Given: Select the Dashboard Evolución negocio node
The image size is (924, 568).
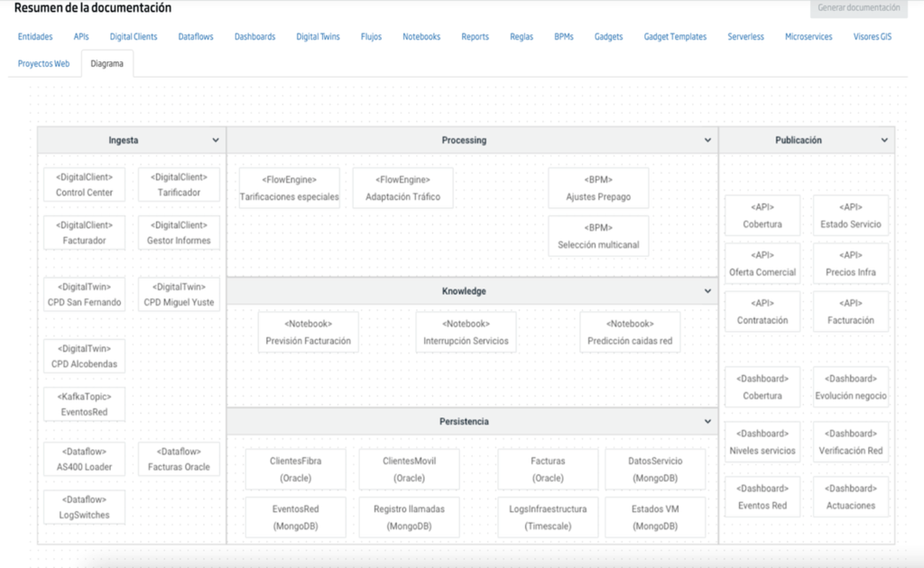Looking at the screenshot, I should point(851,388).
